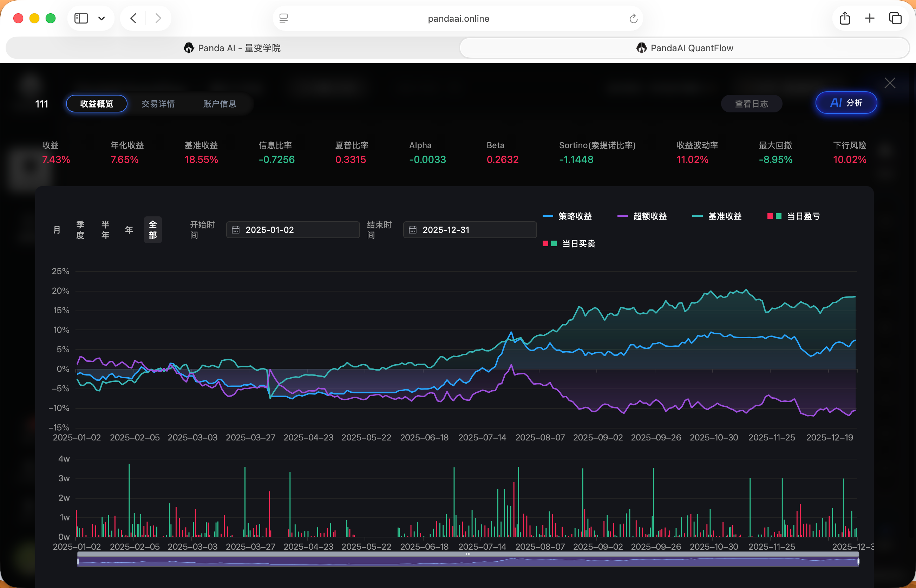
Task: Click the 收益波动率 value 11.02%
Action: click(692, 159)
